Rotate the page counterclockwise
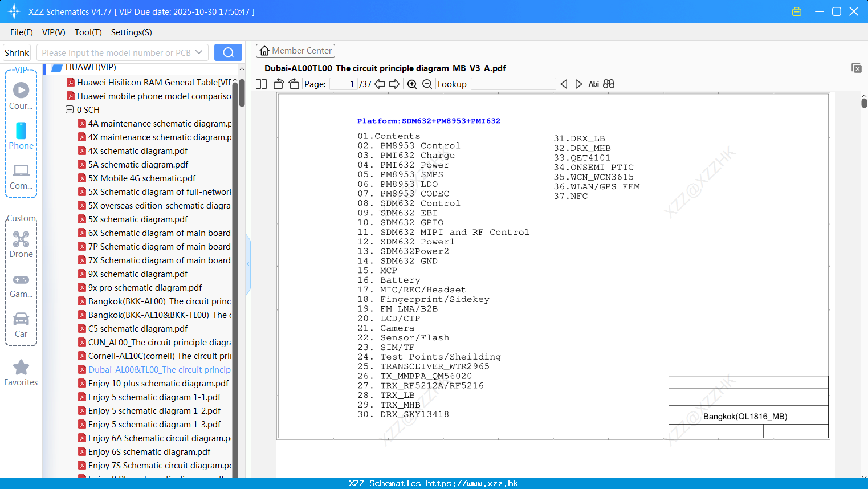This screenshot has width=868, height=489. 278,84
